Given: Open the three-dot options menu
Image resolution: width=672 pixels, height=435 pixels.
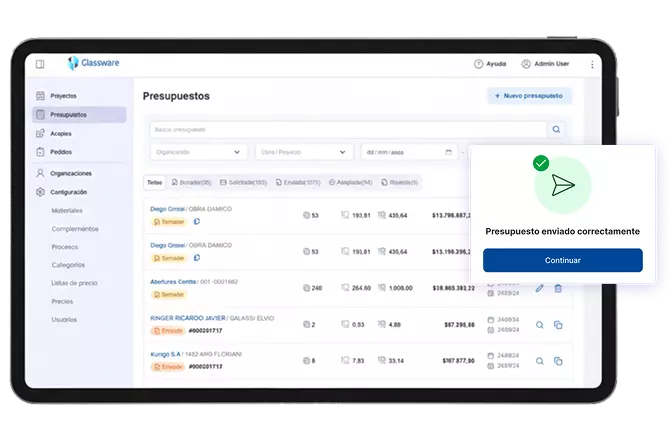Looking at the screenshot, I should pos(591,63).
